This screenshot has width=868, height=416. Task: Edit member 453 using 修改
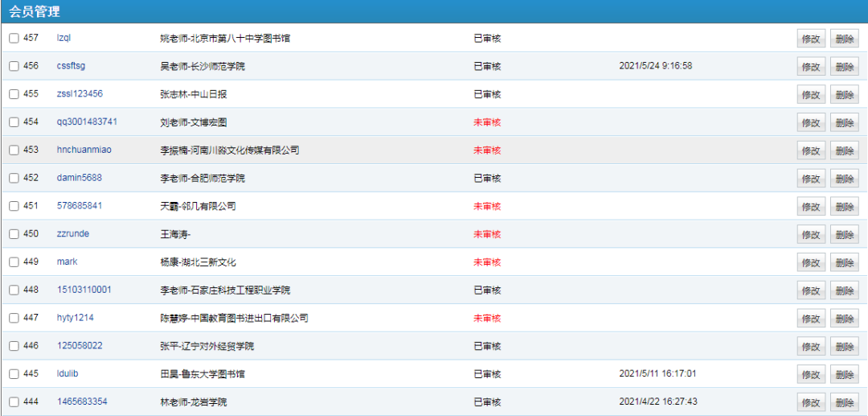coord(810,150)
